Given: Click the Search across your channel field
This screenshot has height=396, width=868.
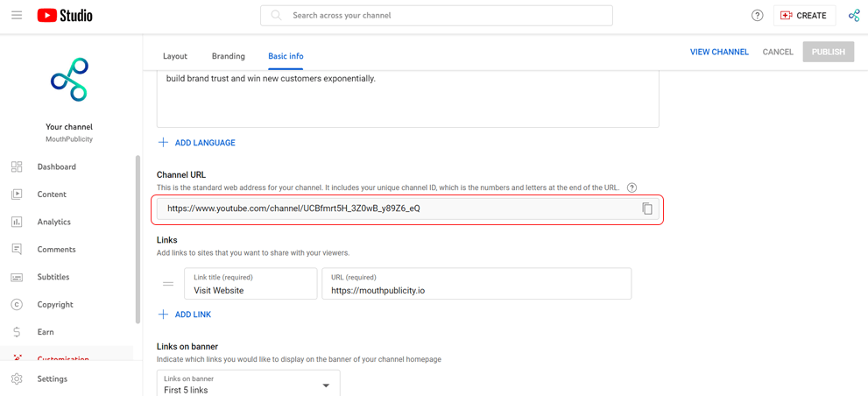Looking at the screenshot, I should 436,16.
